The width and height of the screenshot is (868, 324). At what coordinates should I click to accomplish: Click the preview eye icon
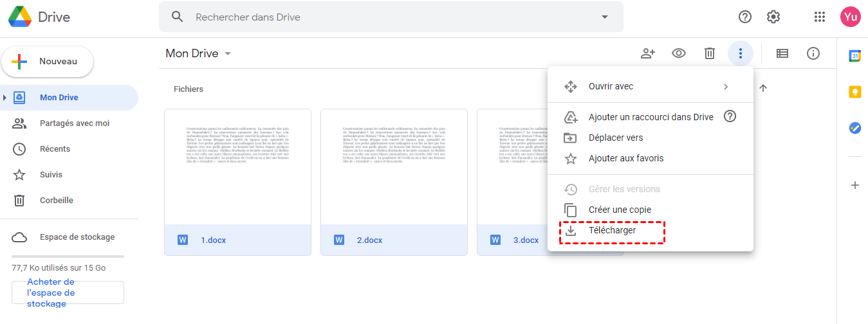[679, 53]
